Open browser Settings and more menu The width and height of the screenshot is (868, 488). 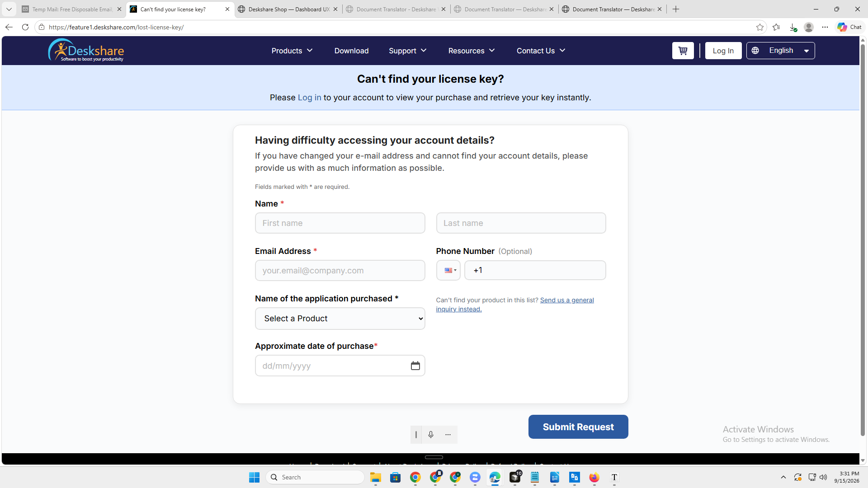825,27
